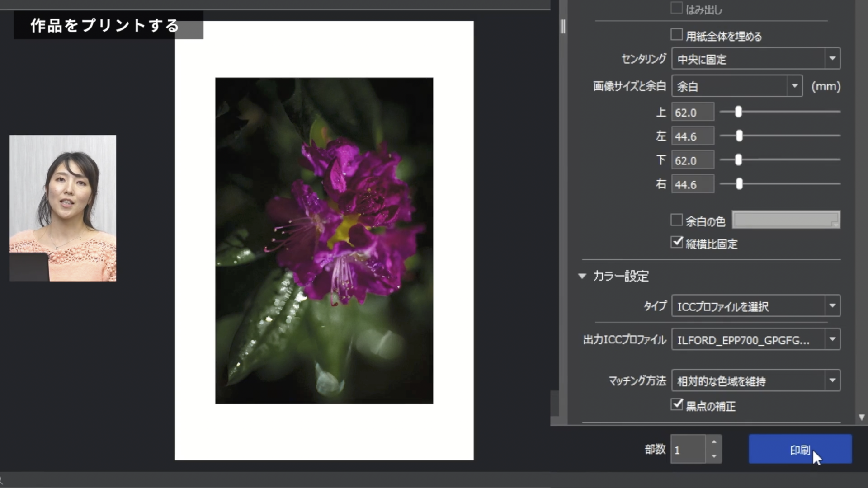Toggle the 余白の色 checkbox
The width and height of the screenshot is (868, 488).
point(676,220)
